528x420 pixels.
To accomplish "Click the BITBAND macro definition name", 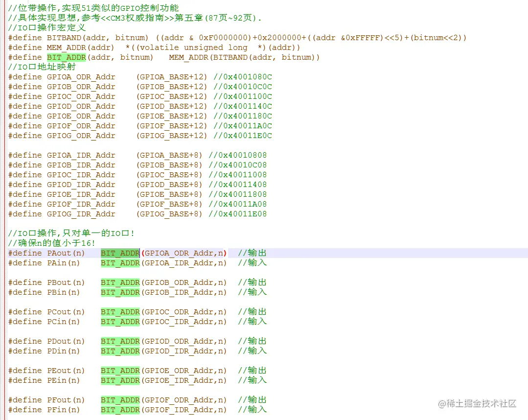I will click(64, 38).
